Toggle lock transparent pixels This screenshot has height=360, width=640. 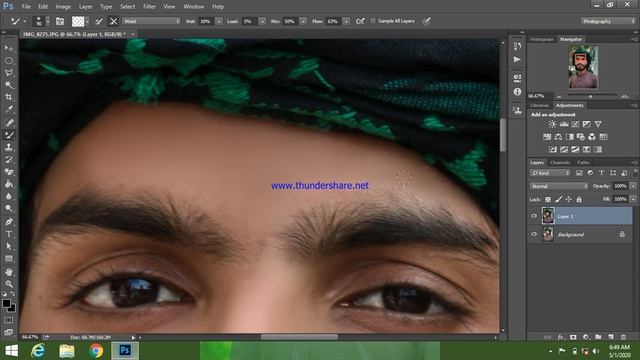pyautogui.click(x=548, y=199)
